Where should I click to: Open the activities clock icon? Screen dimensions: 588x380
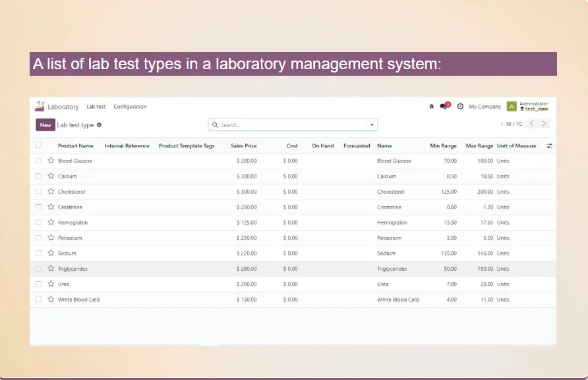460,106
